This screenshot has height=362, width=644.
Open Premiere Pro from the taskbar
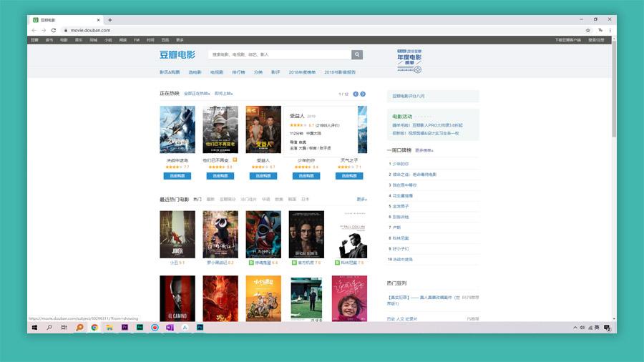point(125,328)
